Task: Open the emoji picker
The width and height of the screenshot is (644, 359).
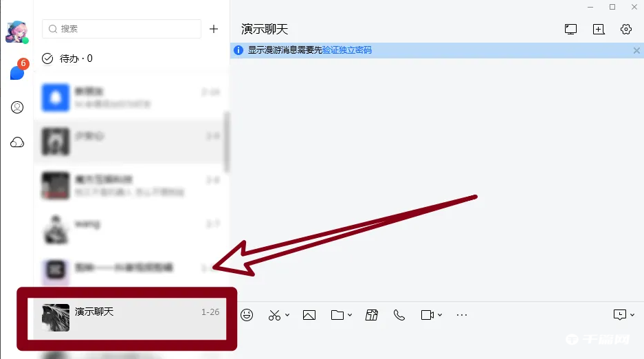Action: (x=247, y=315)
